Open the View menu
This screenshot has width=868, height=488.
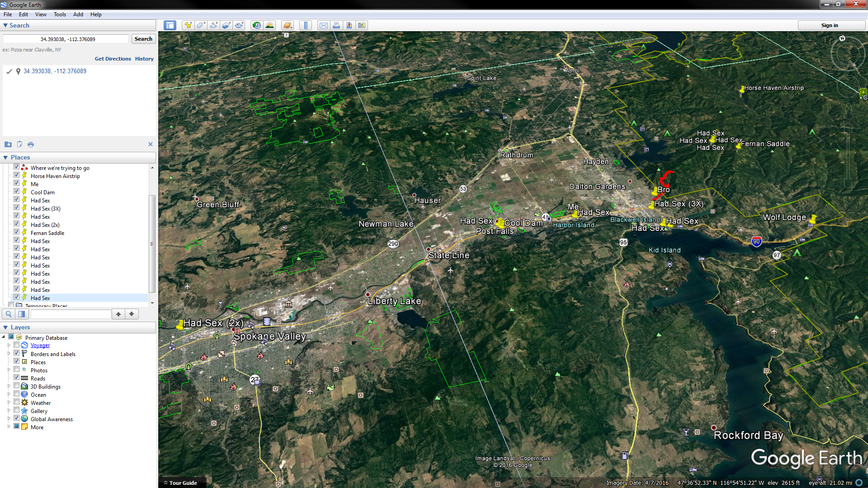point(41,14)
